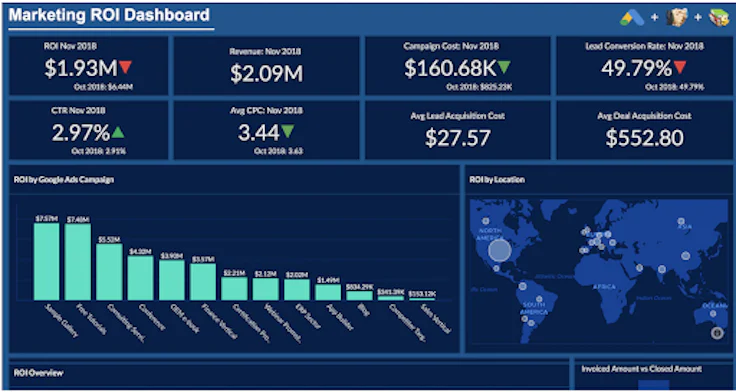This screenshot has height=392, width=736.
Task: Click the Marketing ROI Dashboard title
Action: click(x=109, y=15)
